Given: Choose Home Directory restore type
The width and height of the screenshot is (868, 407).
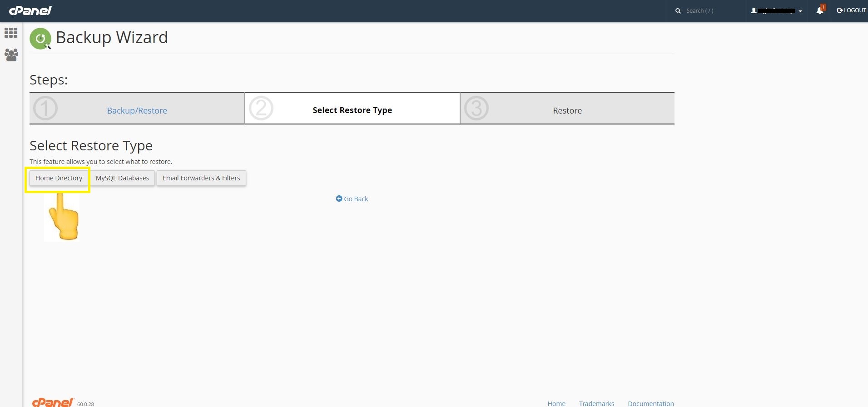Looking at the screenshot, I should [x=59, y=178].
